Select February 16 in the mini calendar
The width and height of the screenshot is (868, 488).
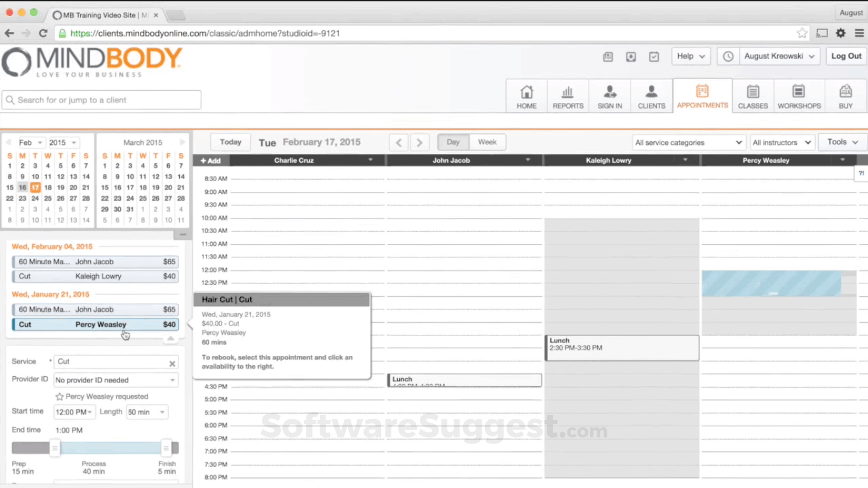22,187
